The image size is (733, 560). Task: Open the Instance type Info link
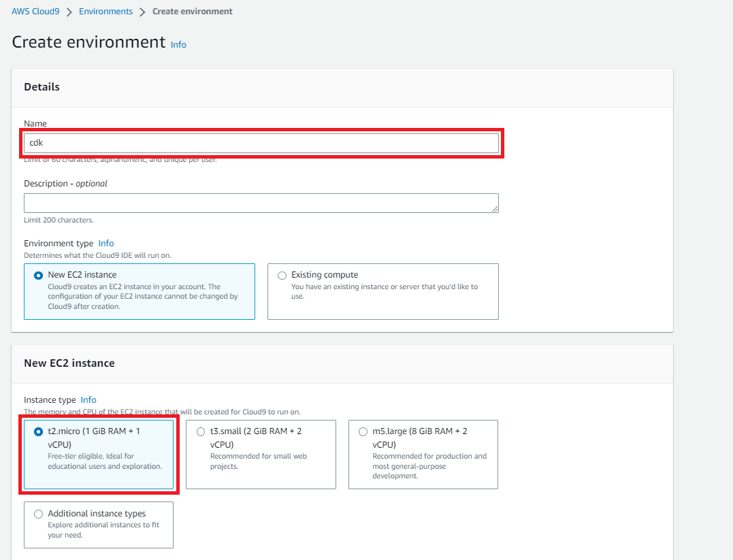point(88,399)
